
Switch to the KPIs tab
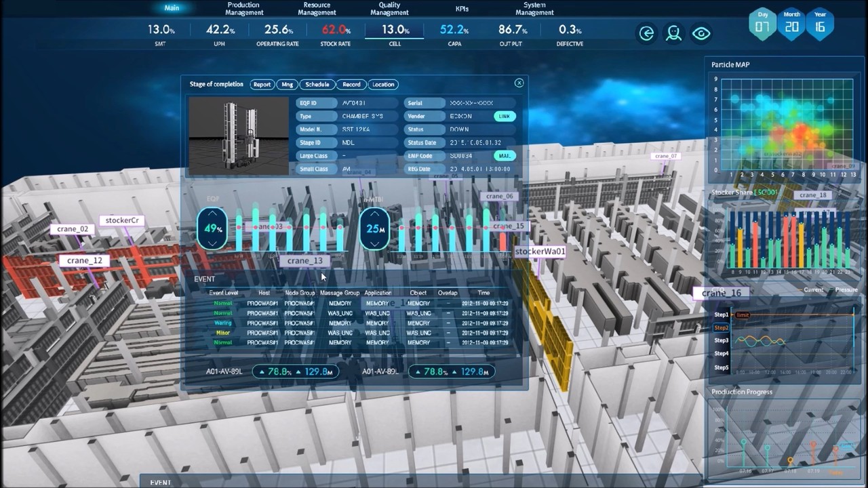tap(462, 9)
